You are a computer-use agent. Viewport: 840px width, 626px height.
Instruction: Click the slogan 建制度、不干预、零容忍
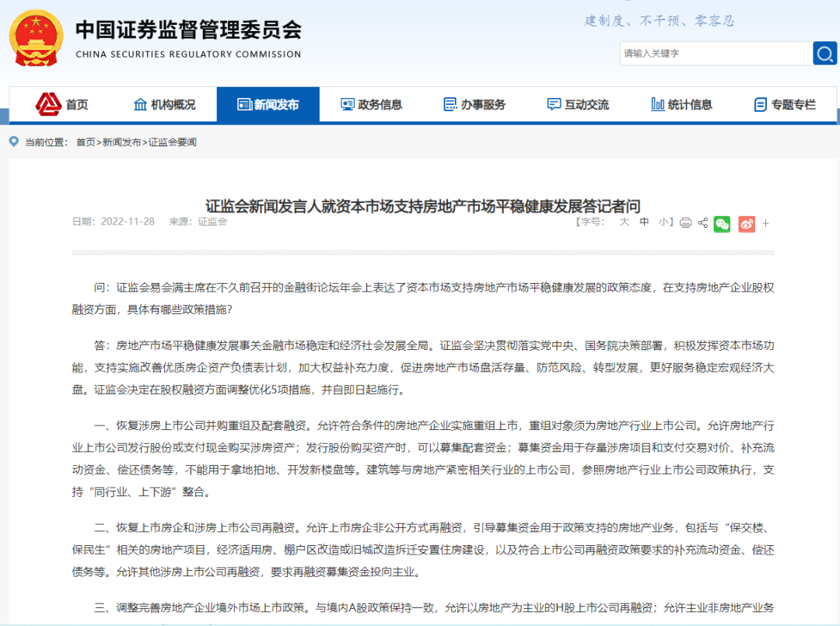tap(660, 21)
